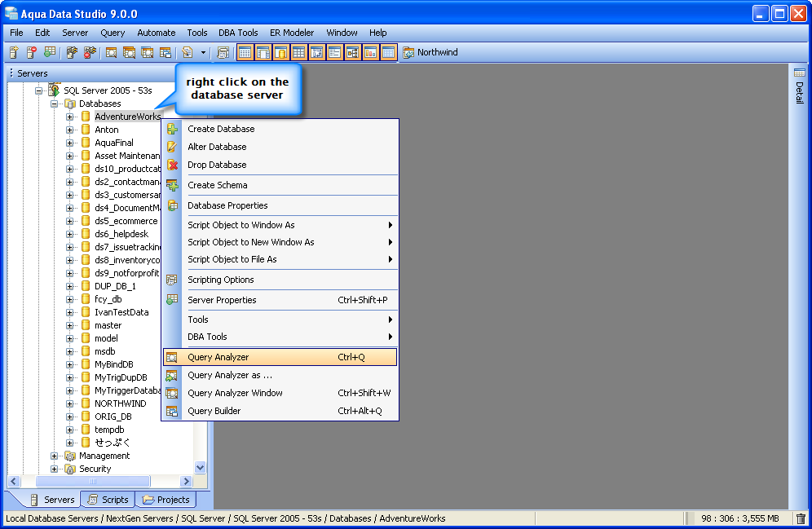Click the Disconnect server toolbar icon

pos(90,52)
